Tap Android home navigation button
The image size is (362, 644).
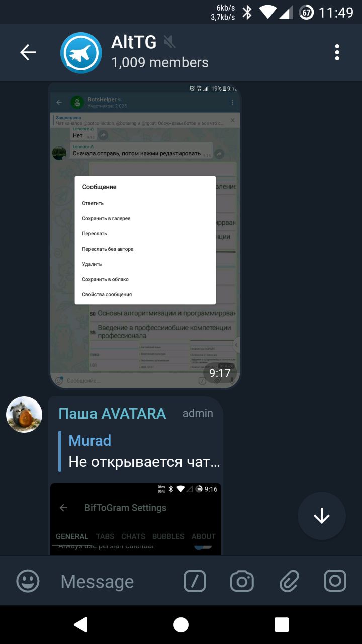pyautogui.click(x=181, y=624)
